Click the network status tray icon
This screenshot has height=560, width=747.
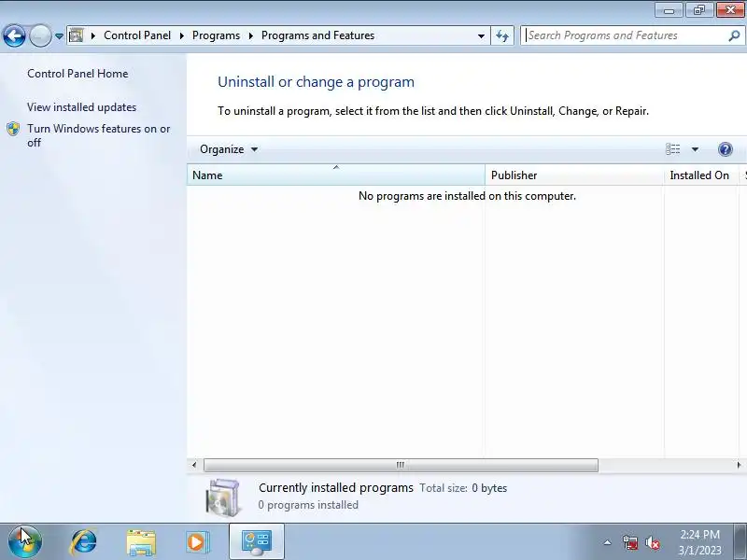[630, 542]
